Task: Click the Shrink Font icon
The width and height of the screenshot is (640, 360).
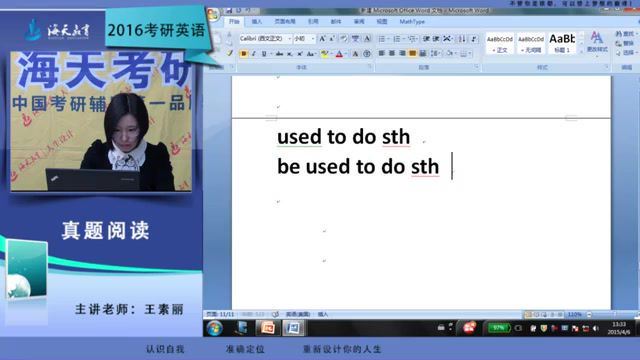Action: coord(332,39)
